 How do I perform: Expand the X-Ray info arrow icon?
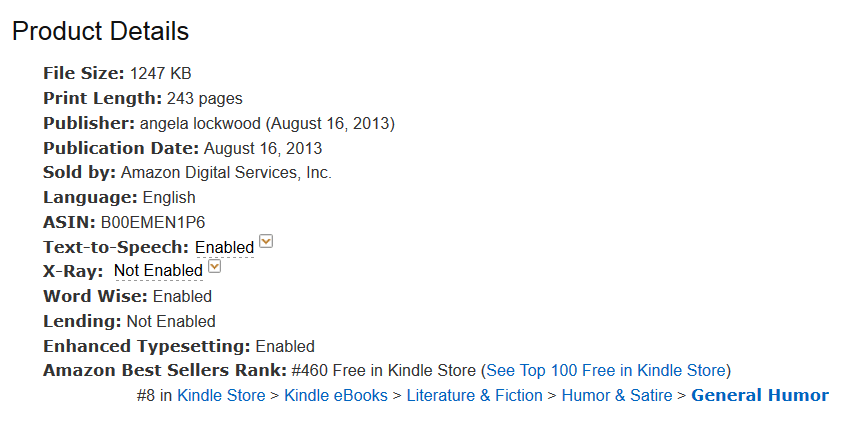pos(214,267)
